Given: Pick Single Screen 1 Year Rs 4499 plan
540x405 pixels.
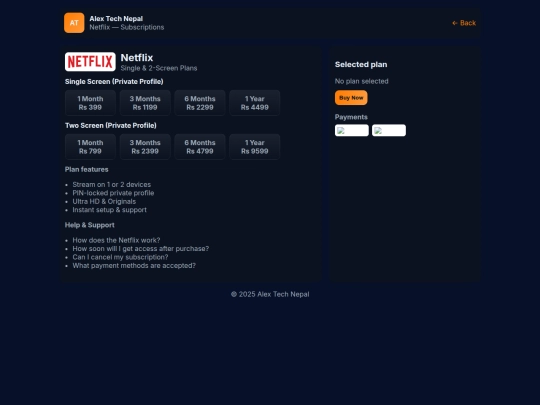Looking at the screenshot, I should 255,103.
